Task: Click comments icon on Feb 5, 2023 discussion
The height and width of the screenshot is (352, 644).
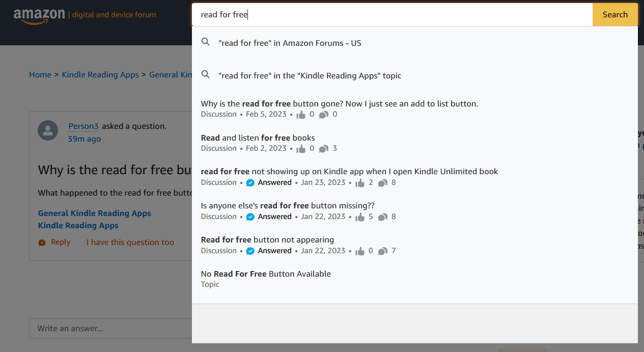Action: pos(324,115)
